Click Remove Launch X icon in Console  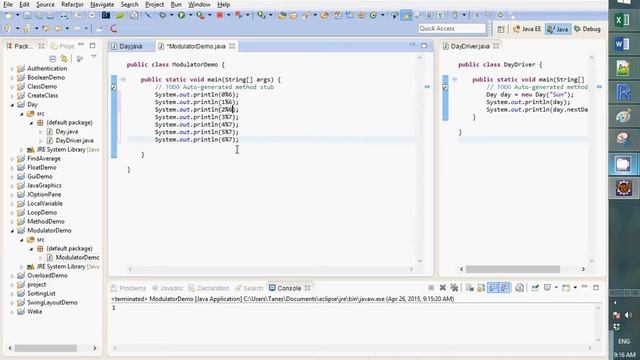click(442, 288)
